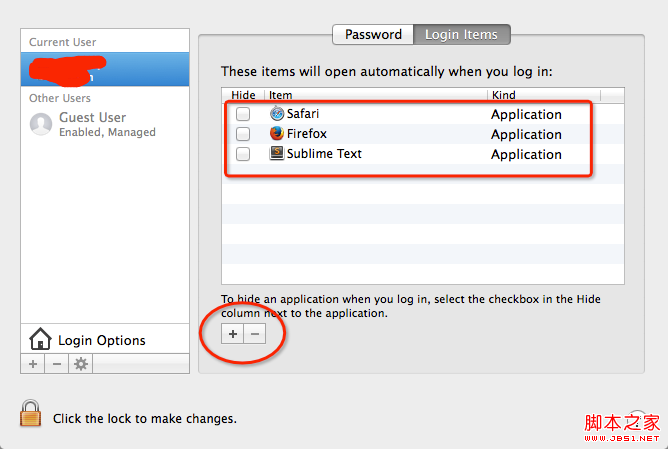Screen dimensions: 668x449
Task: Delete the selected user account
Action: (57, 364)
